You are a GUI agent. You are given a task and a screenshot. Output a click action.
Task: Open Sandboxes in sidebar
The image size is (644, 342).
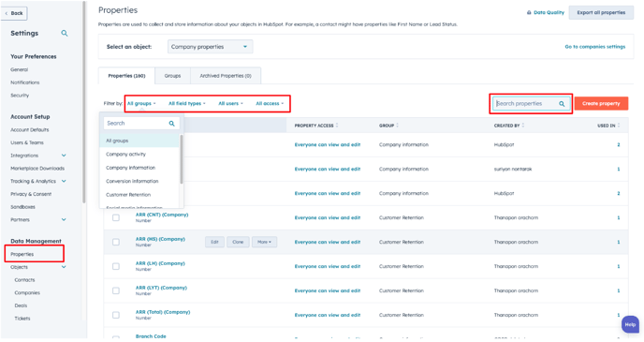pyautogui.click(x=22, y=207)
